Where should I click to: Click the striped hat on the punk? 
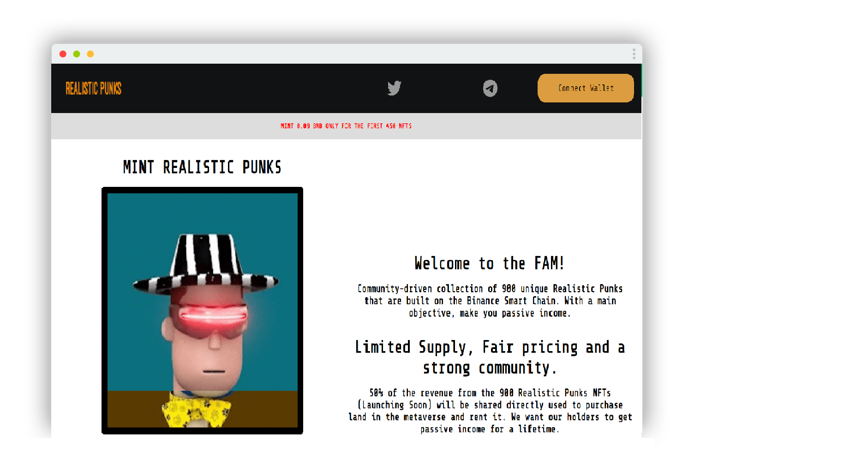click(206, 263)
